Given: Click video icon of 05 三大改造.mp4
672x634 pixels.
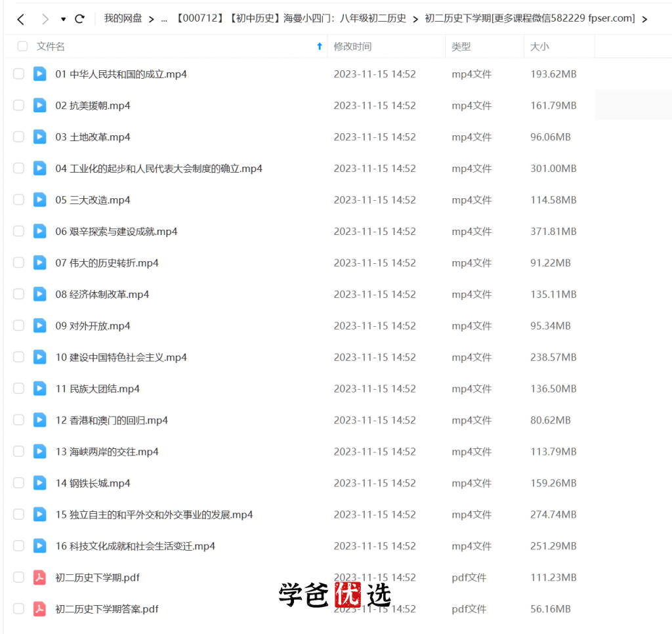Looking at the screenshot, I should pos(40,200).
